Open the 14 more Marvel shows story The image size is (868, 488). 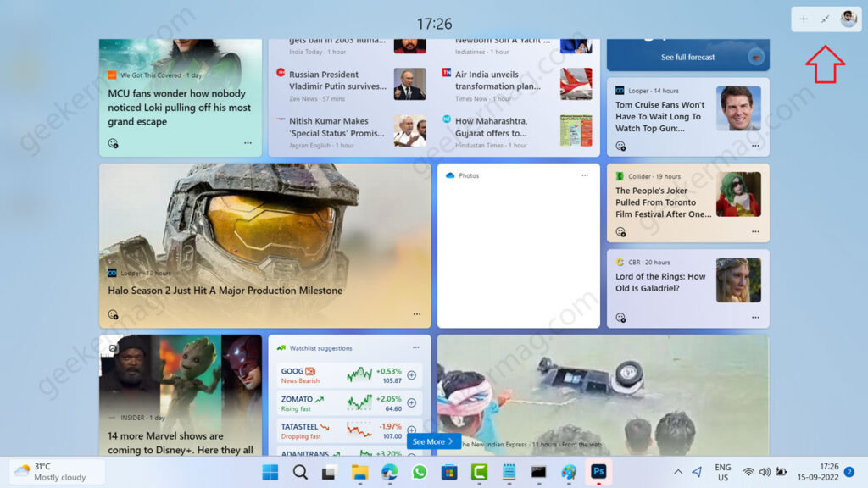[x=181, y=442]
